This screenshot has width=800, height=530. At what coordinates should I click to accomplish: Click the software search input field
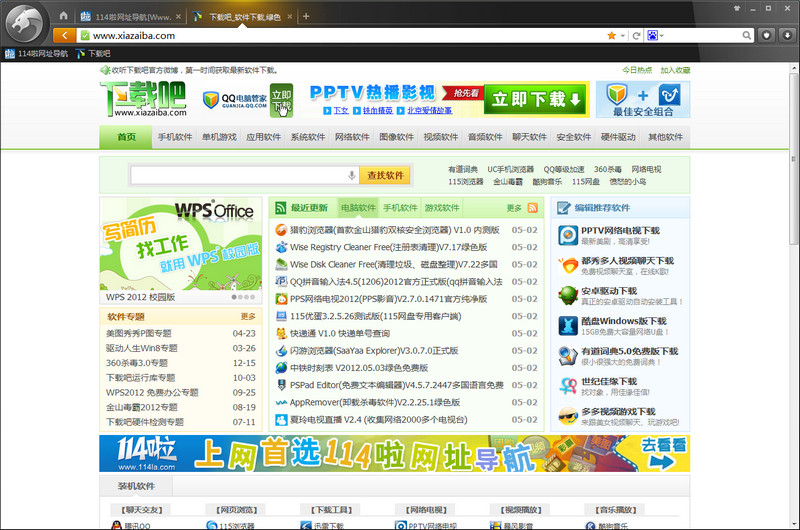coord(239,175)
